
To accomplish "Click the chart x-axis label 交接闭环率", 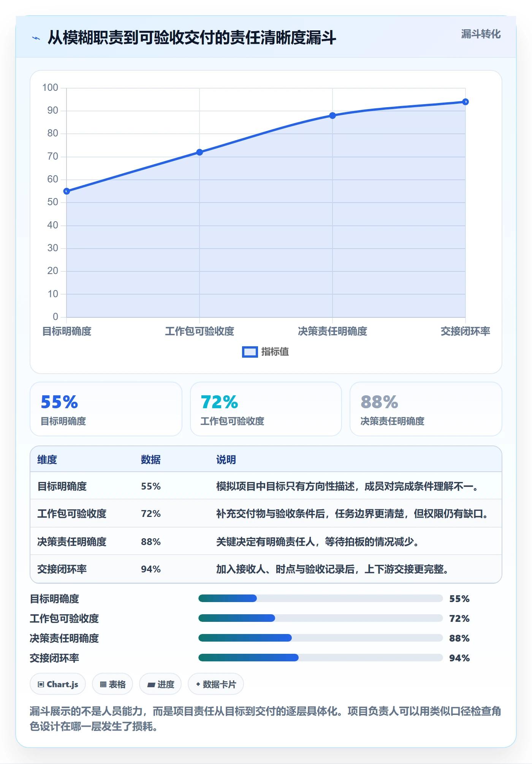I will (x=465, y=331).
